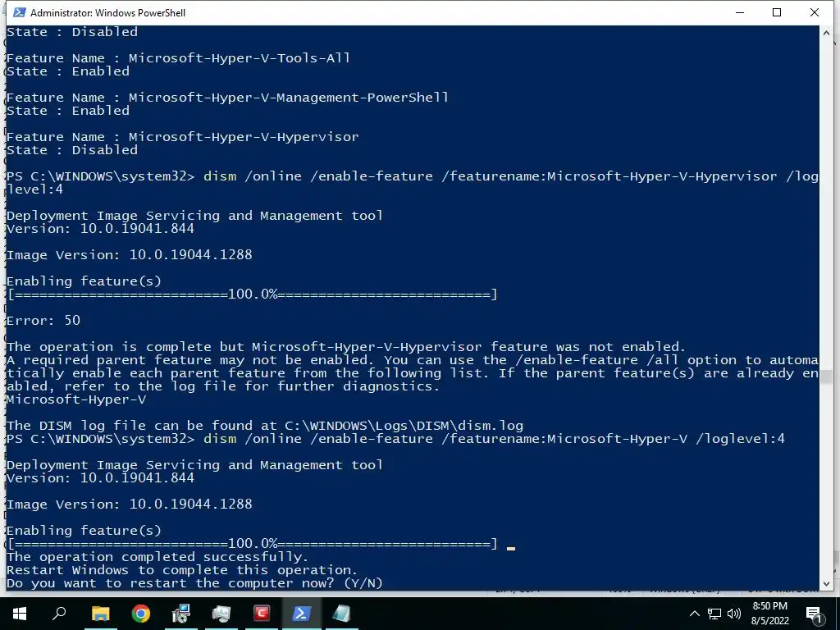Open the volume control tray icon
Screen dimensions: 840x630
[734, 614]
